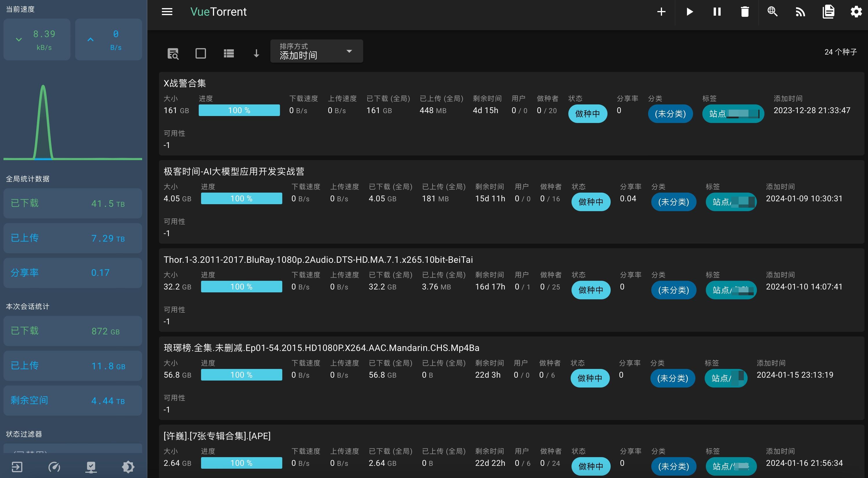Open the search engine globe icon
This screenshot has width=868, height=478.
click(x=772, y=12)
